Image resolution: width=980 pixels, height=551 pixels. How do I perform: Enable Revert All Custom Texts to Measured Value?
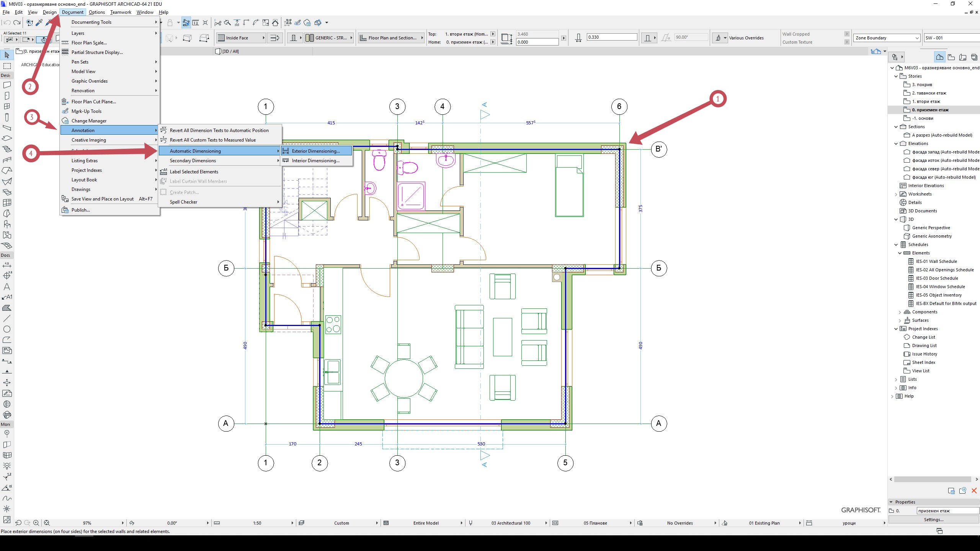click(x=213, y=140)
